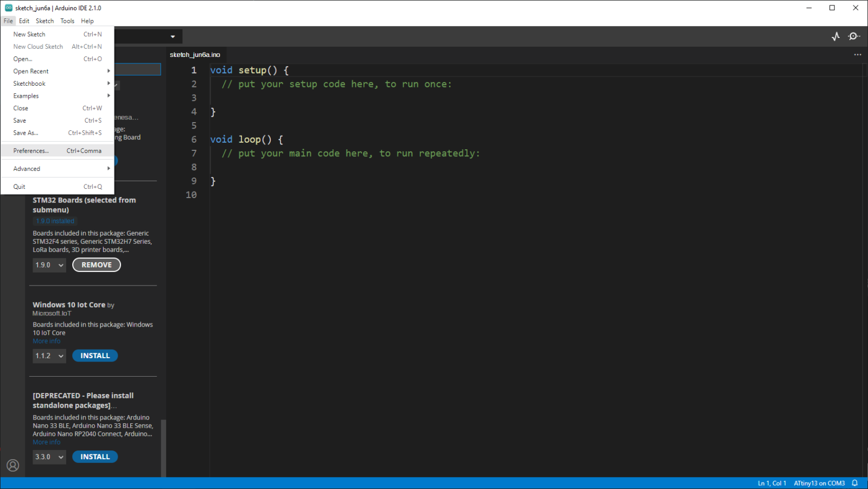The width and height of the screenshot is (868, 489).
Task: Expand the Open Recent submenu
Action: [31, 71]
